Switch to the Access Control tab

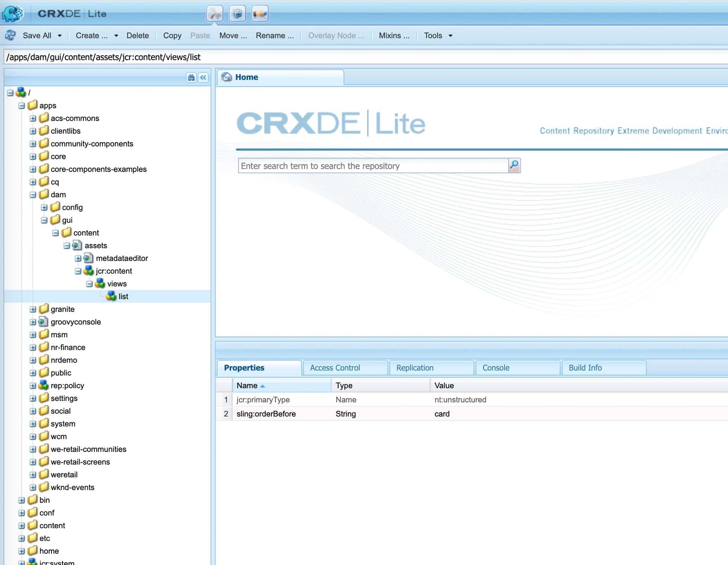[x=334, y=367]
